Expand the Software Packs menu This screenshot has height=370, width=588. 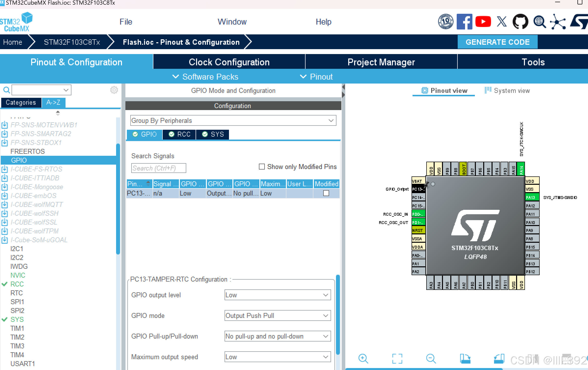[205, 77]
